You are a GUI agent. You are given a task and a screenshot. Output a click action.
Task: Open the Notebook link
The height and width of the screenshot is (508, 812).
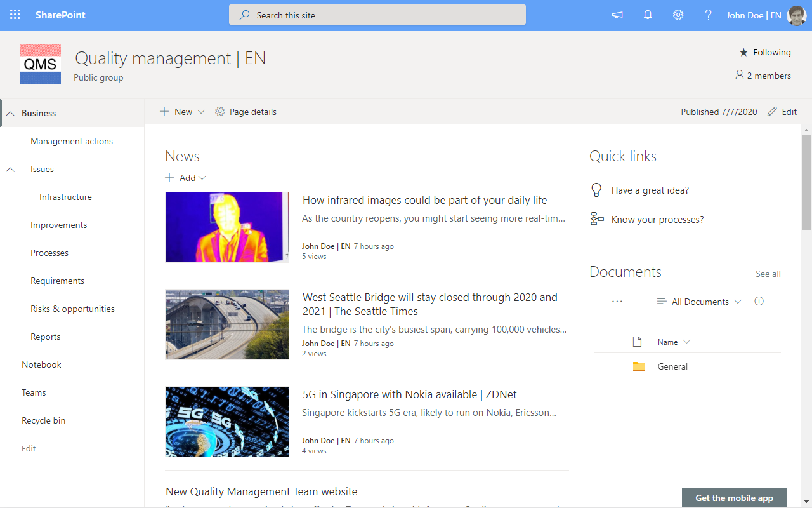click(x=41, y=364)
